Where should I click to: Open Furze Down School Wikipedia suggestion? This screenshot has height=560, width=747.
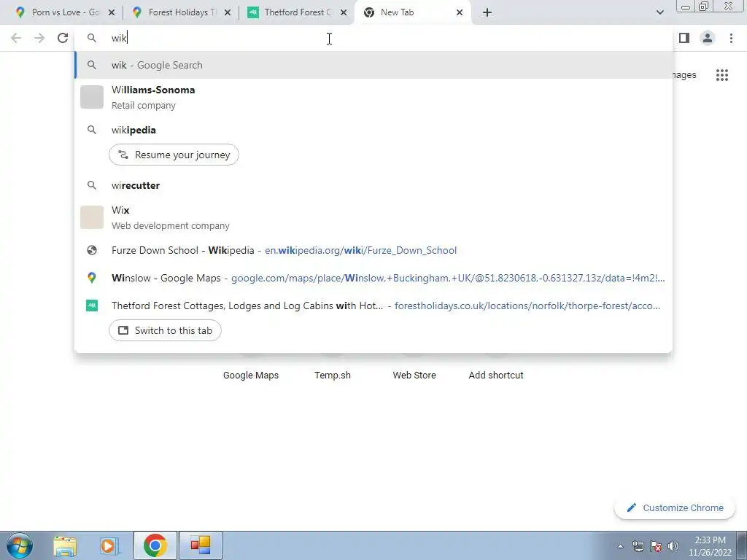coord(373,251)
